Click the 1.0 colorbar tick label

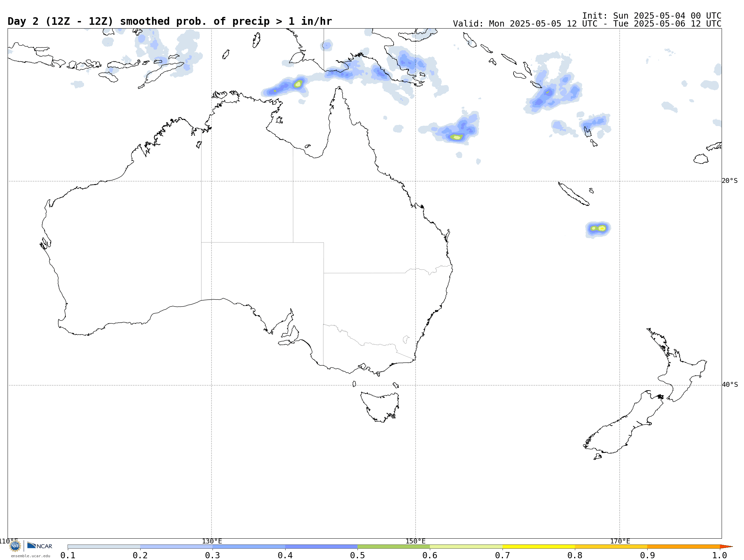[x=720, y=555]
